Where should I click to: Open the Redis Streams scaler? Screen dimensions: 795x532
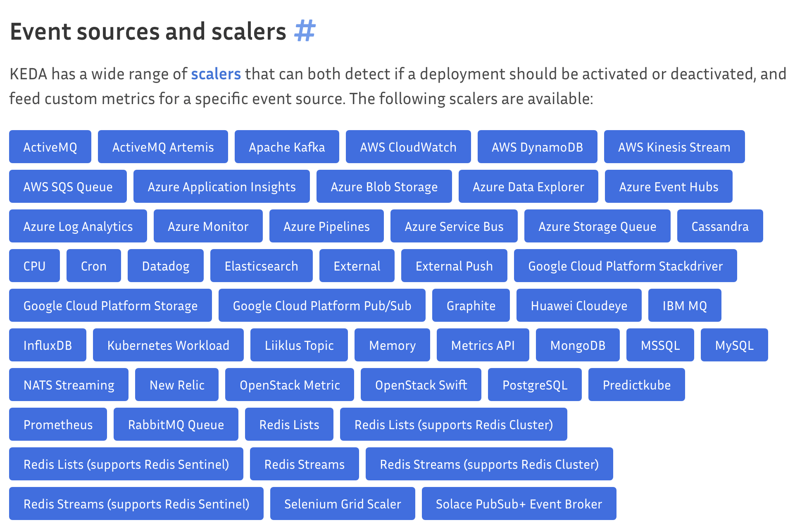coord(304,464)
